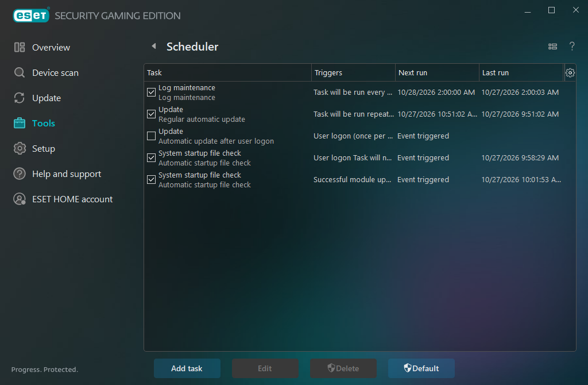The width and height of the screenshot is (588, 385).
Task: Open the Update section
Action: [47, 98]
